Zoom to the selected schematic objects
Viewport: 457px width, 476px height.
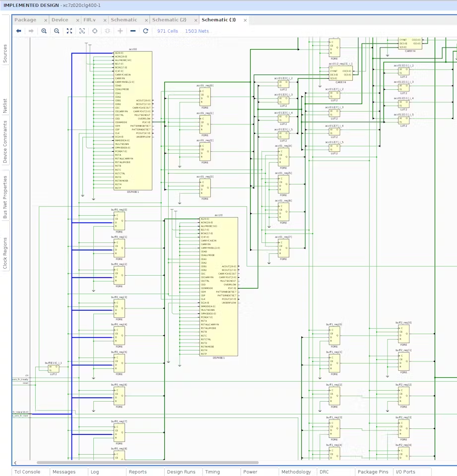click(82, 31)
